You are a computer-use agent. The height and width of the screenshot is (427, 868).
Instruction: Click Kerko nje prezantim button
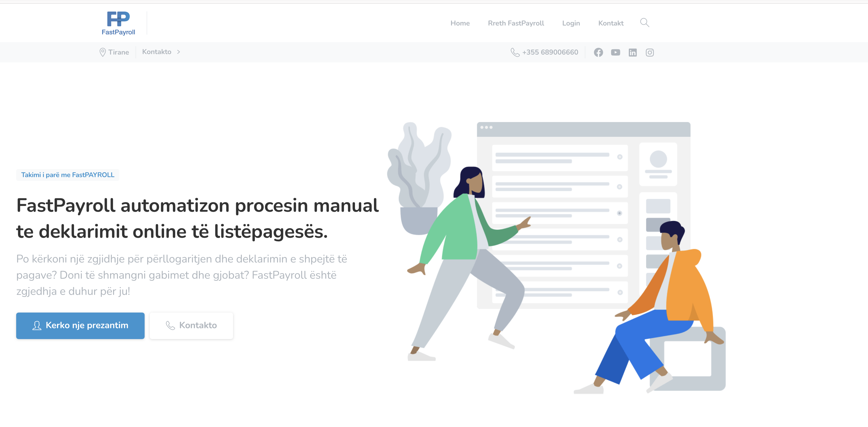coord(80,326)
